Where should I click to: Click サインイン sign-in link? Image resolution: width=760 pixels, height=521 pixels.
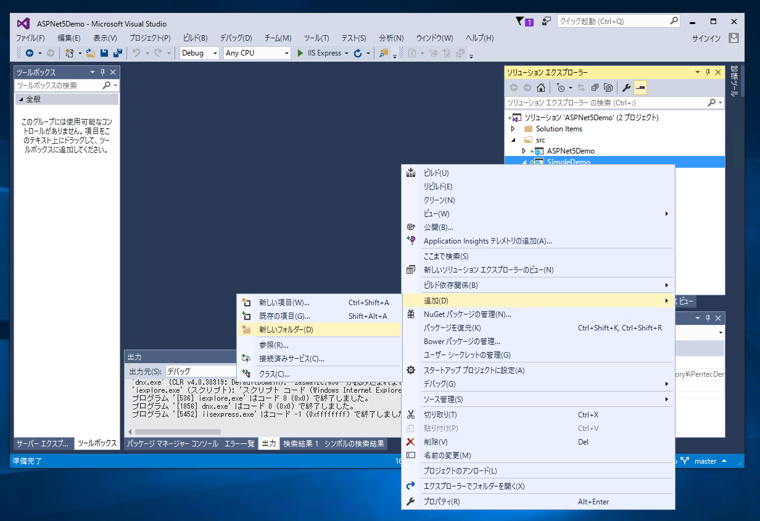[x=706, y=38]
